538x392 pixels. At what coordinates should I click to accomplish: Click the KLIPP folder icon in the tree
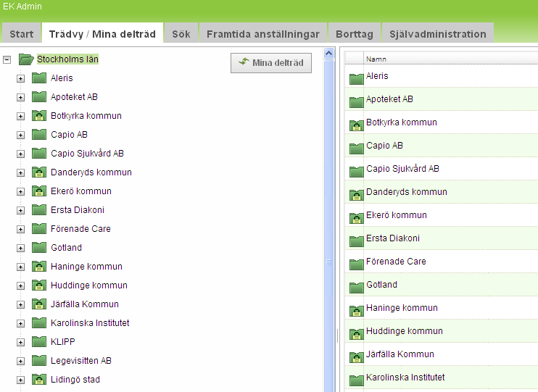38,342
